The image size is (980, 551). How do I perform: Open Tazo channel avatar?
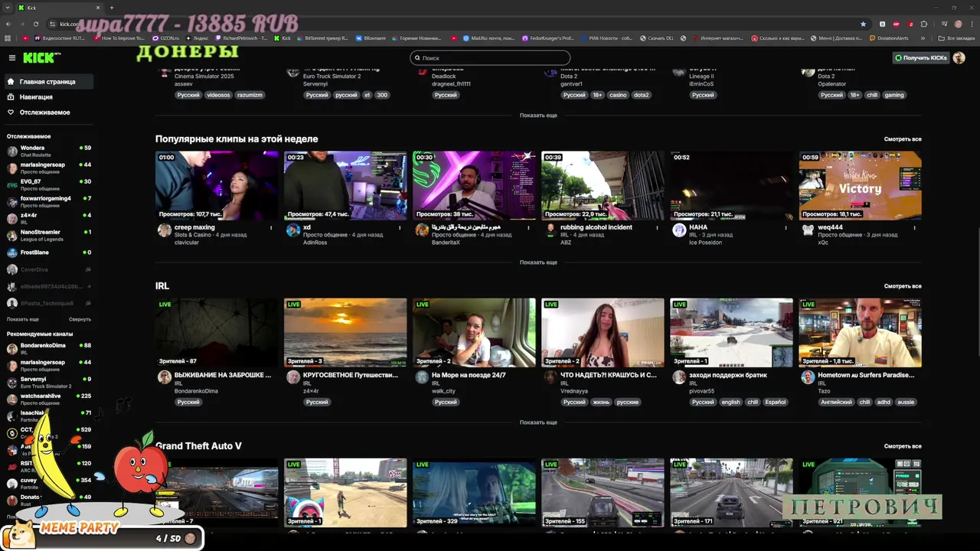point(808,377)
